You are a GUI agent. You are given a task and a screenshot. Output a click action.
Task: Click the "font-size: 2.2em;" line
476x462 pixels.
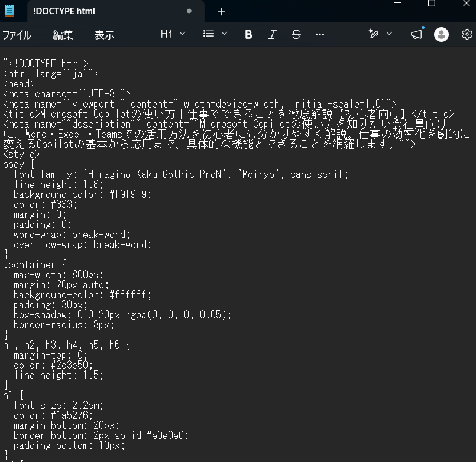59,405
